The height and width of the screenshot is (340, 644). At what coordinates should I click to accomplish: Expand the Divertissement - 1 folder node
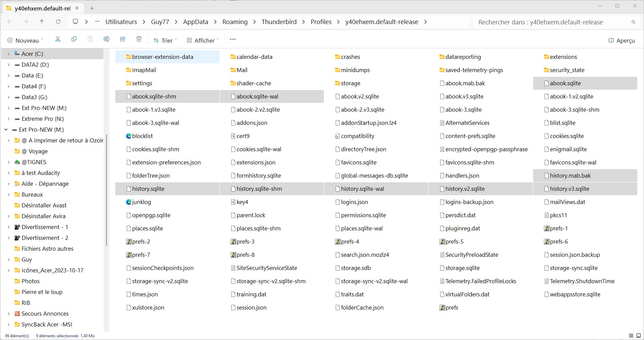(x=8, y=227)
